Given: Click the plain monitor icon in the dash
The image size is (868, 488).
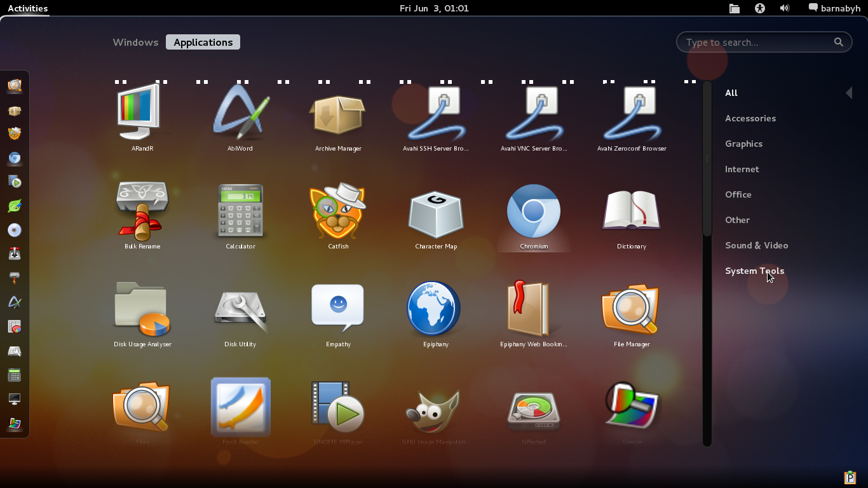Looking at the screenshot, I should point(15,399).
